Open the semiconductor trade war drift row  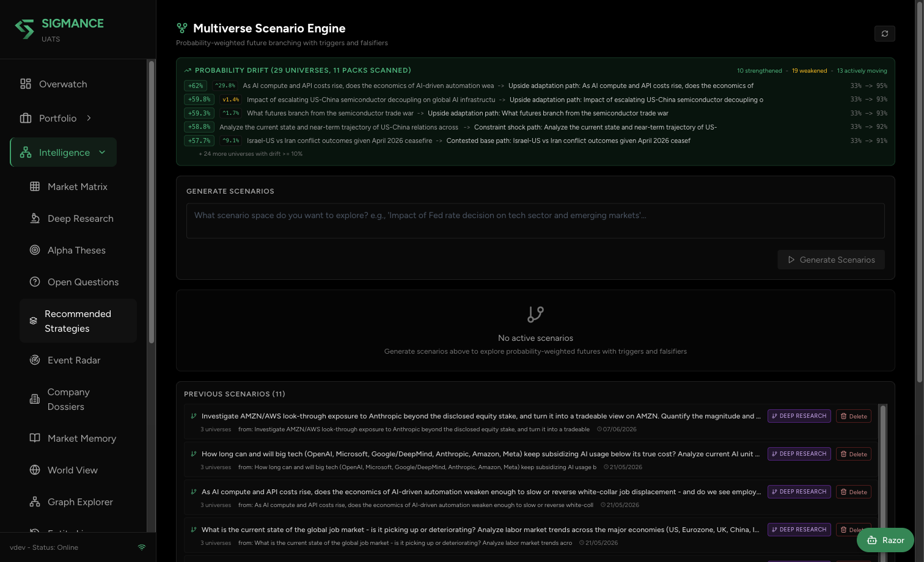(535, 113)
